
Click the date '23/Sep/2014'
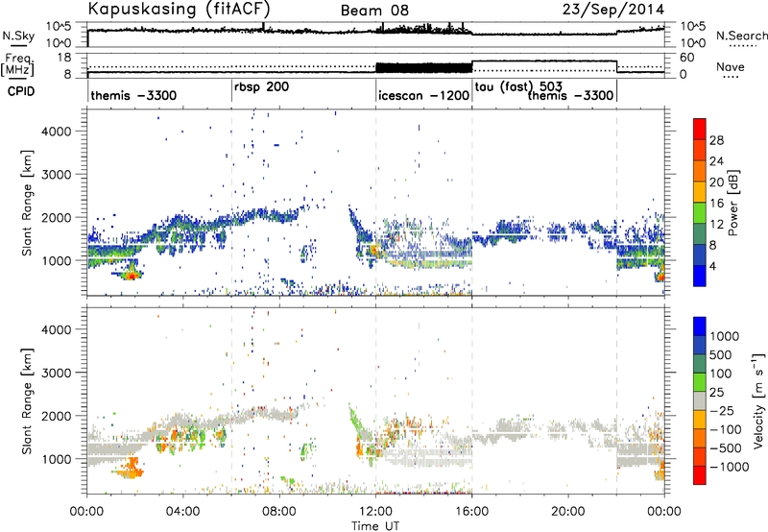pyautogui.click(x=613, y=10)
